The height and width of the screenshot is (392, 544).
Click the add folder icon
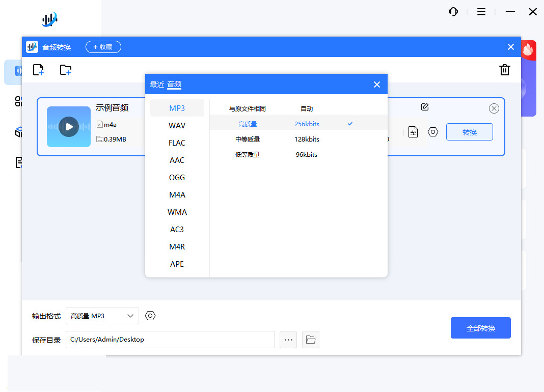coord(66,70)
